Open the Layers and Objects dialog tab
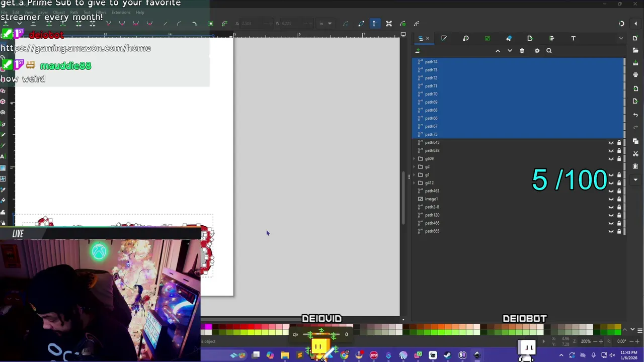This screenshot has height=362, width=644. click(421, 38)
